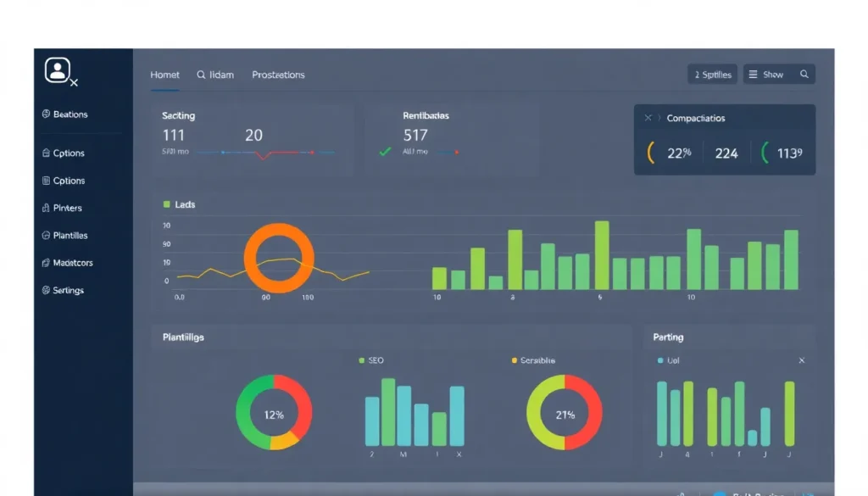Open the 2 Sptifies dropdown
The image size is (868, 496).
pyautogui.click(x=712, y=75)
